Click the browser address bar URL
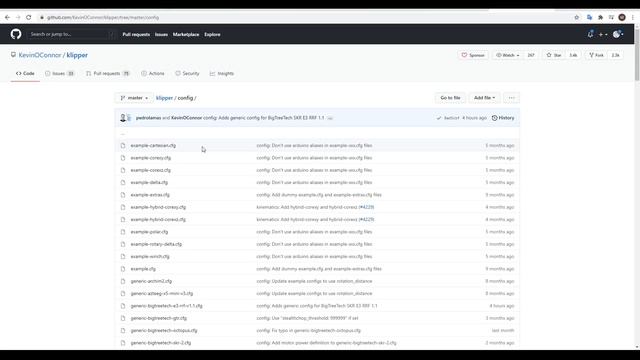Viewport: 640px width, 360px height. click(103, 18)
